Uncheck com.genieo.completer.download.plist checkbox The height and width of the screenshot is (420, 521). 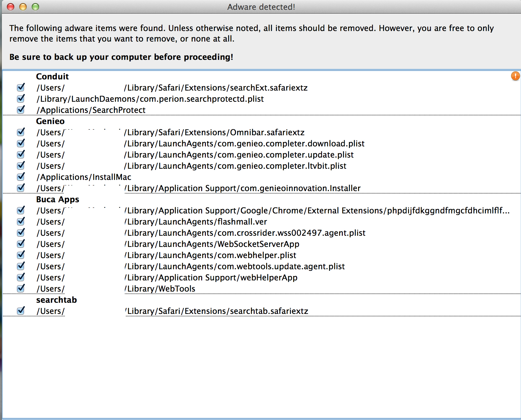[x=21, y=143]
